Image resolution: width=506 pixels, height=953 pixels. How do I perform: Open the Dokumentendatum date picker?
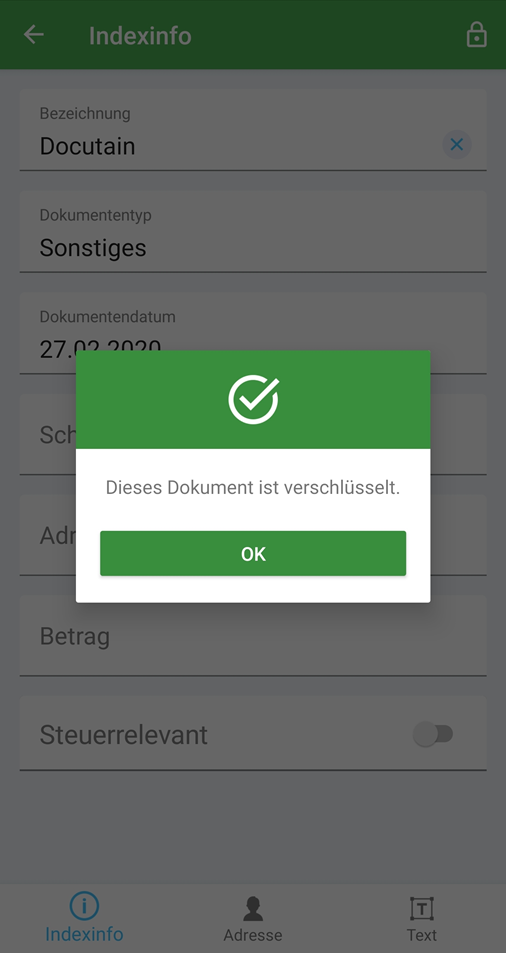tap(253, 333)
